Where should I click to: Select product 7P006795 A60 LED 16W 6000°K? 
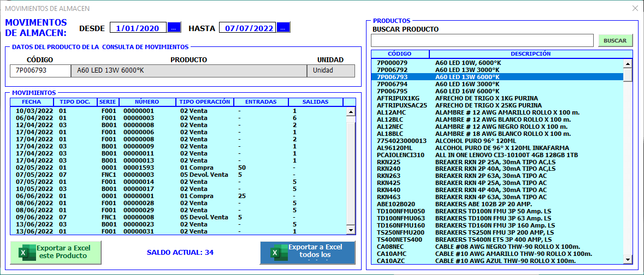point(498,91)
